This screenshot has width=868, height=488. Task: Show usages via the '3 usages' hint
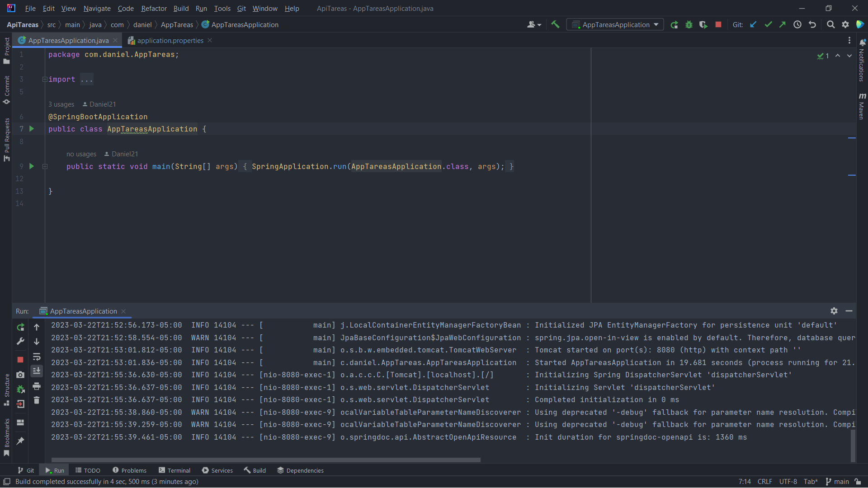pyautogui.click(x=61, y=104)
